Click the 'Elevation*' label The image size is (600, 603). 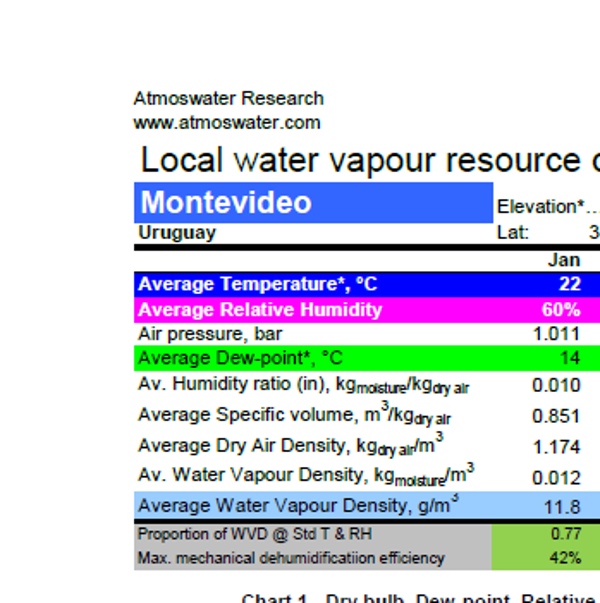pos(540,207)
